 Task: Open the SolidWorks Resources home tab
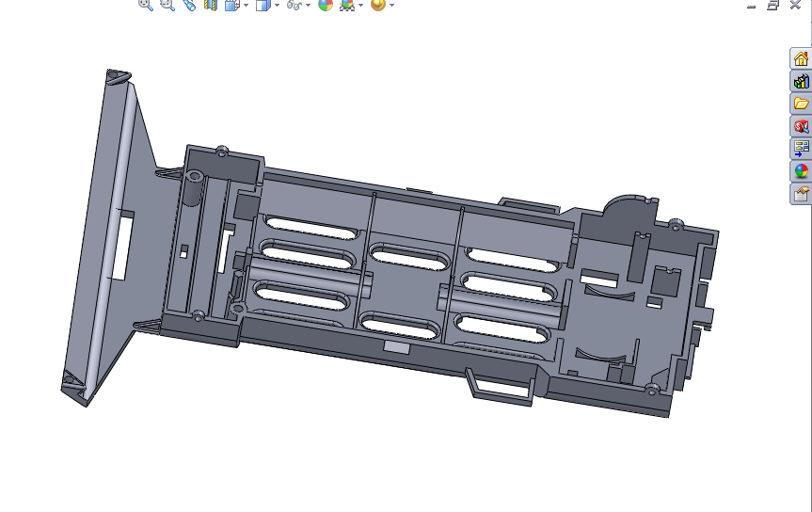click(801, 58)
